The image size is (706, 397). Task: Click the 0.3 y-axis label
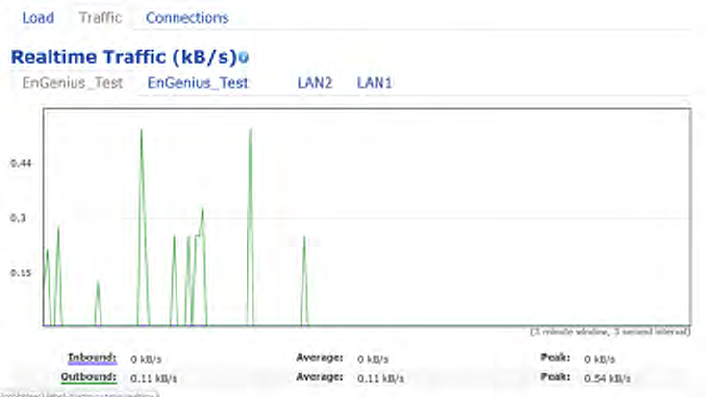pyautogui.click(x=18, y=218)
